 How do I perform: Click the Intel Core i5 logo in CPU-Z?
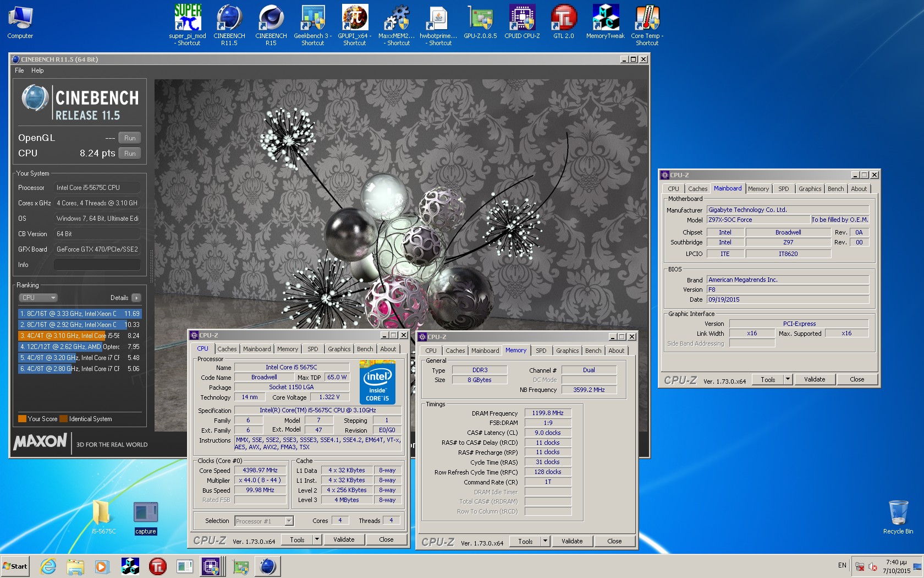tap(377, 382)
